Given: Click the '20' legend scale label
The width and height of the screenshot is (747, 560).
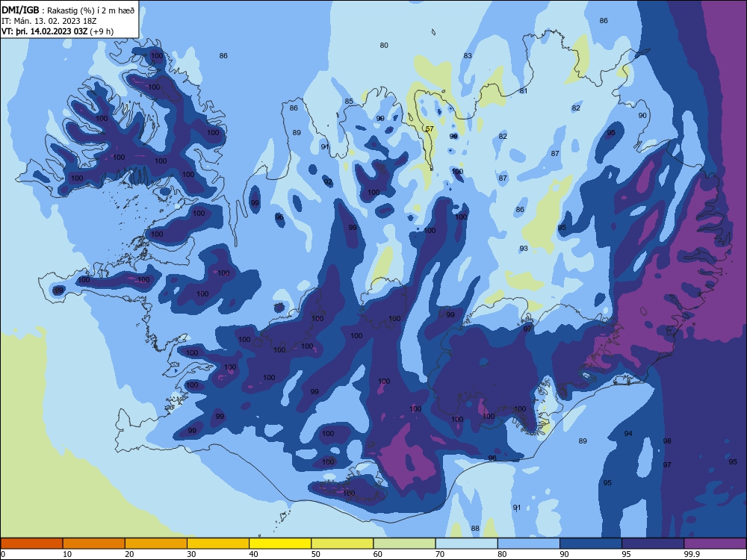Looking at the screenshot, I should [x=129, y=554].
